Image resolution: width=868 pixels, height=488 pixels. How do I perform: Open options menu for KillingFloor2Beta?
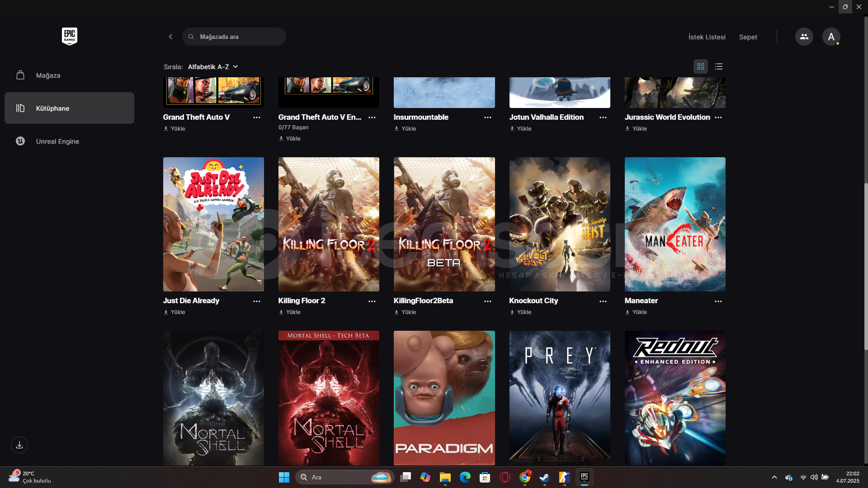coord(488,301)
